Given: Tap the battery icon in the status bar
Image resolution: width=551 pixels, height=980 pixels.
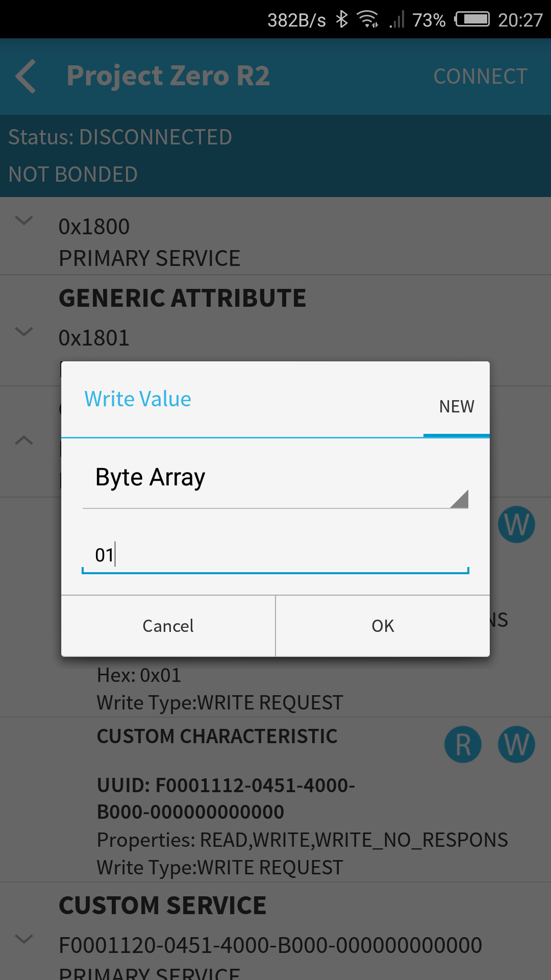Looking at the screenshot, I should pyautogui.click(x=472, y=20).
